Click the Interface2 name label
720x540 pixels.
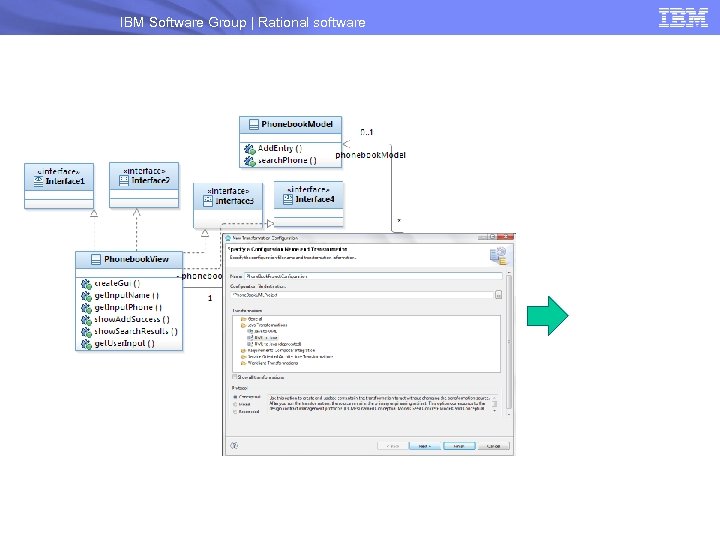coord(151,180)
